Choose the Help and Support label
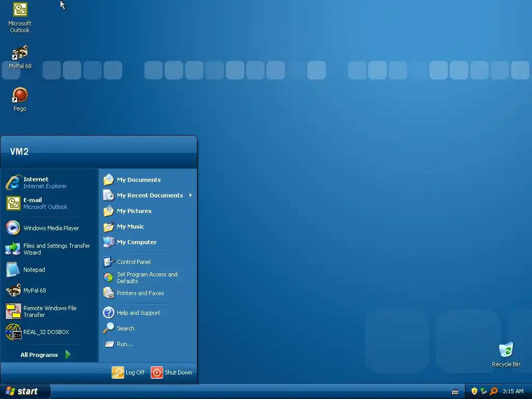 point(138,313)
